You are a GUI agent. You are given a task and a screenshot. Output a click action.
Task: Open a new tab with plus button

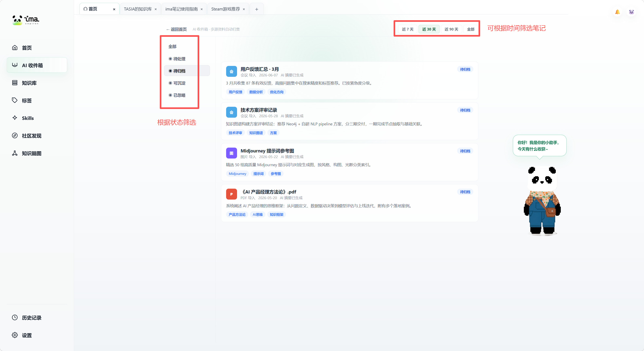coord(256,9)
